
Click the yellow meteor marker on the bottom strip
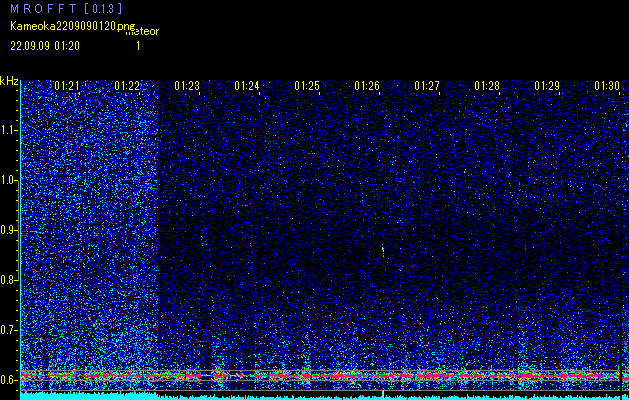coord(383,395)
